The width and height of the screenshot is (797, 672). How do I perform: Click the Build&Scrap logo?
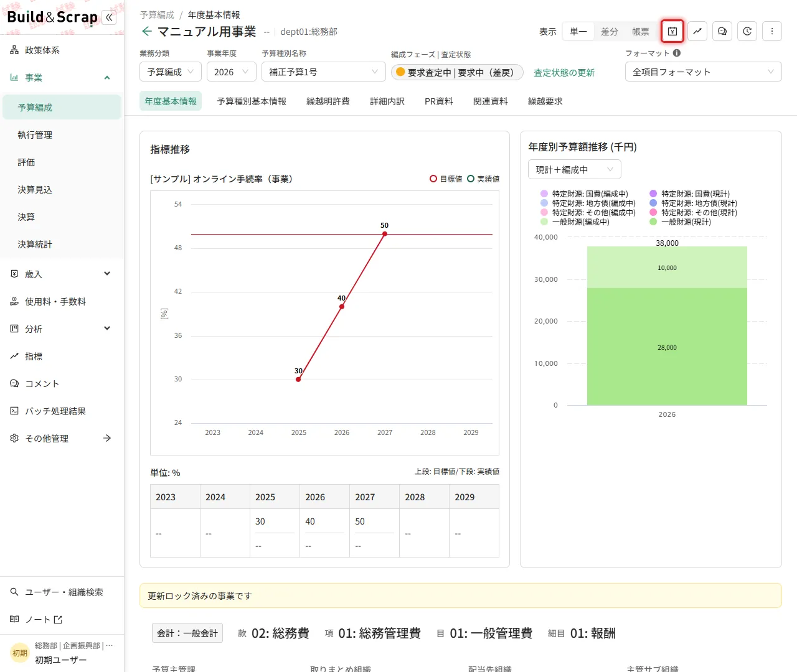[52, 17]
